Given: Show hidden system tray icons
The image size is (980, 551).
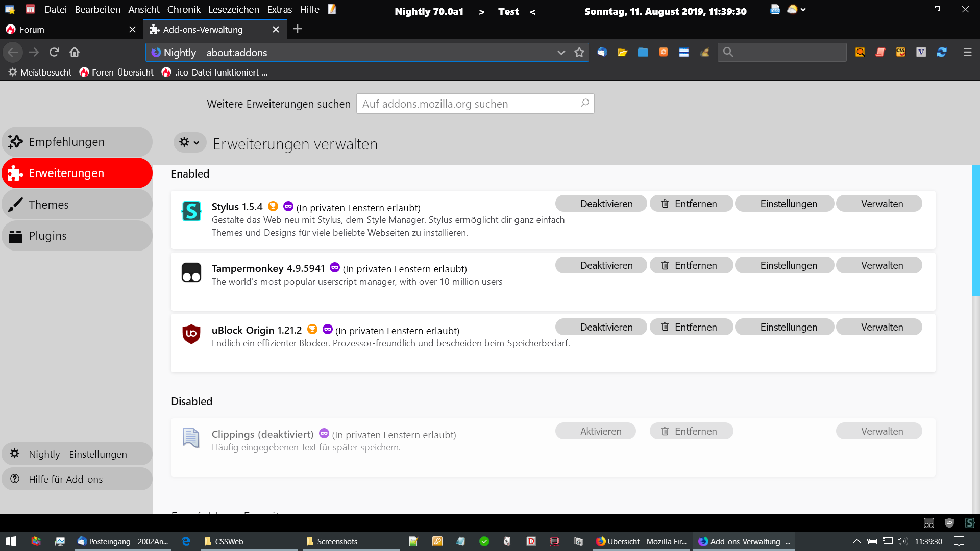Looking at the screenshot, I should (x=856, y=541).
